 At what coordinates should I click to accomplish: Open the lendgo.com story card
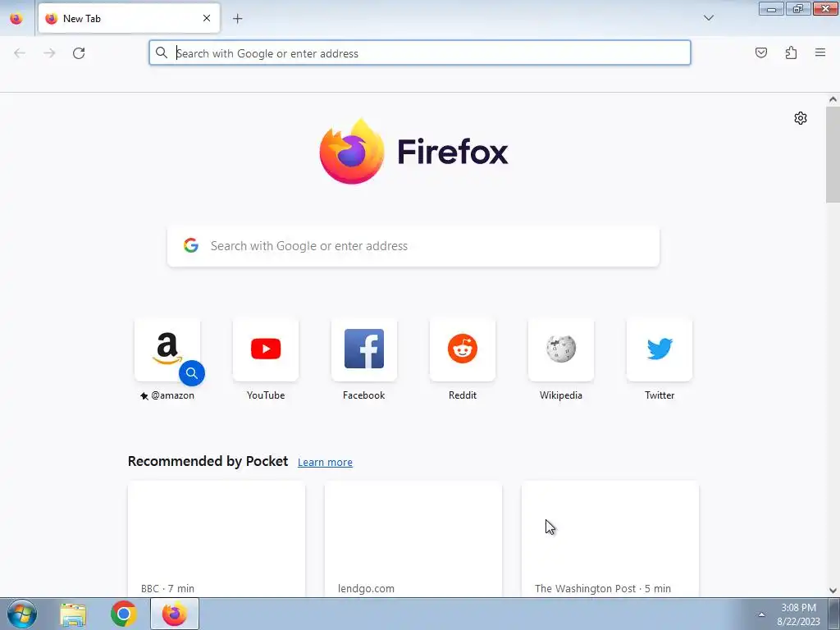click(x=413, y=539)
